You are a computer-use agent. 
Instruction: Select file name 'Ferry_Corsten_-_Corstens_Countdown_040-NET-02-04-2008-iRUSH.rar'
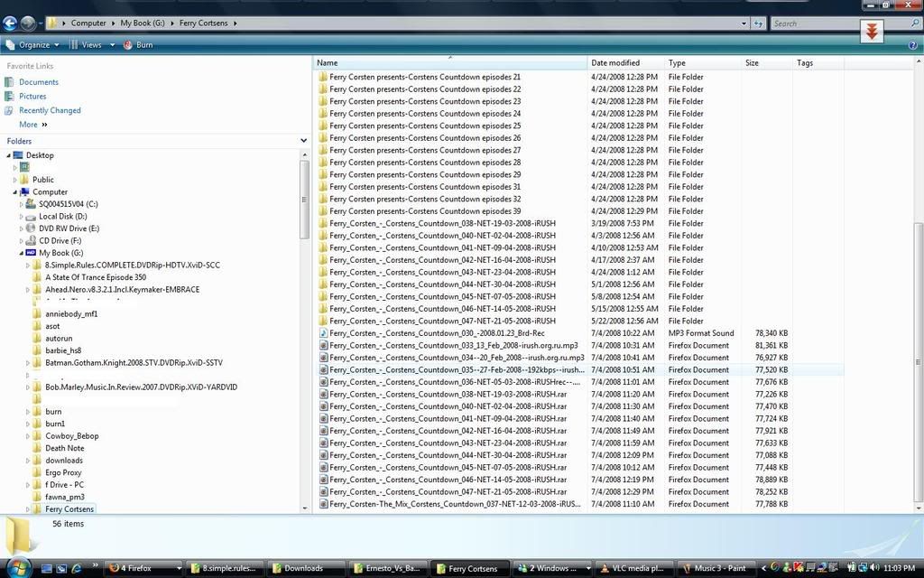point(448,406)
